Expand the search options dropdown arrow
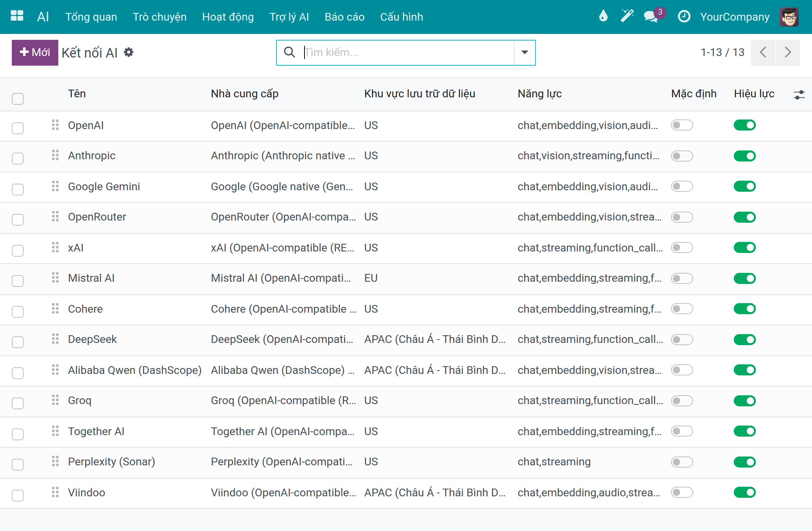 [524, 52]
